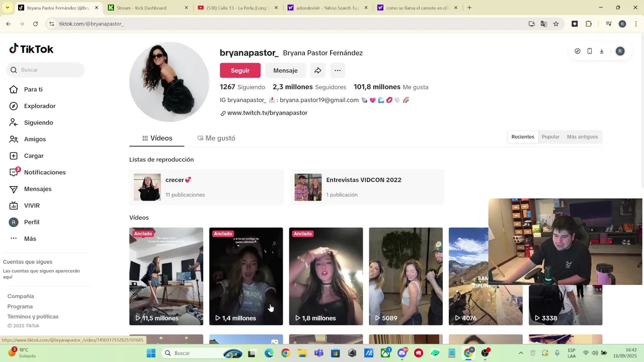Click the taskbar Buscar search box
The image size is (644, 362).
pyautogui.click(x=202, y=353)
